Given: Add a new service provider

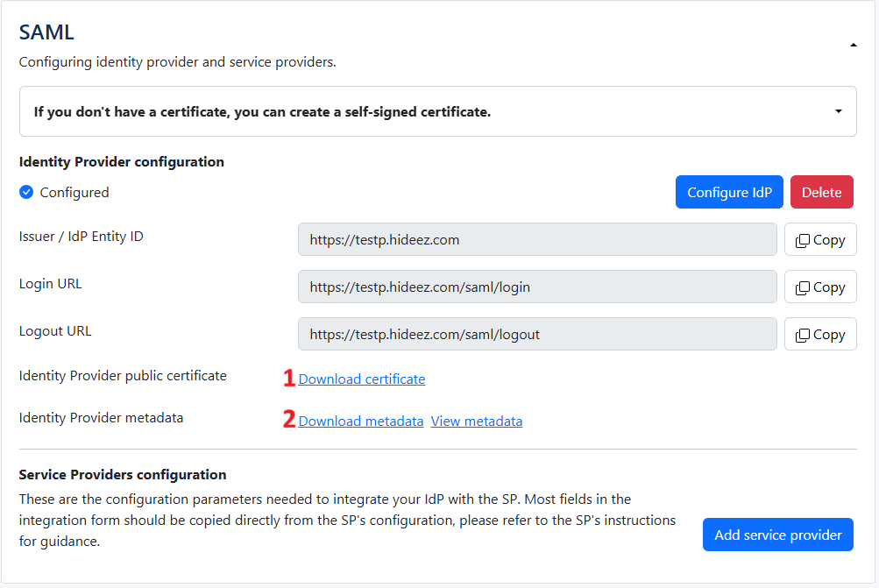Looking at the screenshot, I should point(777,535).
